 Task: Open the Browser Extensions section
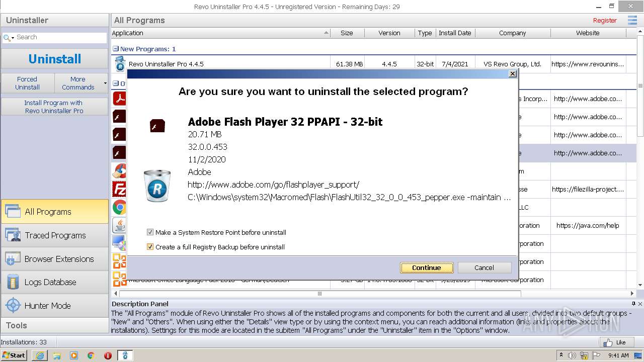pos(55,259)
